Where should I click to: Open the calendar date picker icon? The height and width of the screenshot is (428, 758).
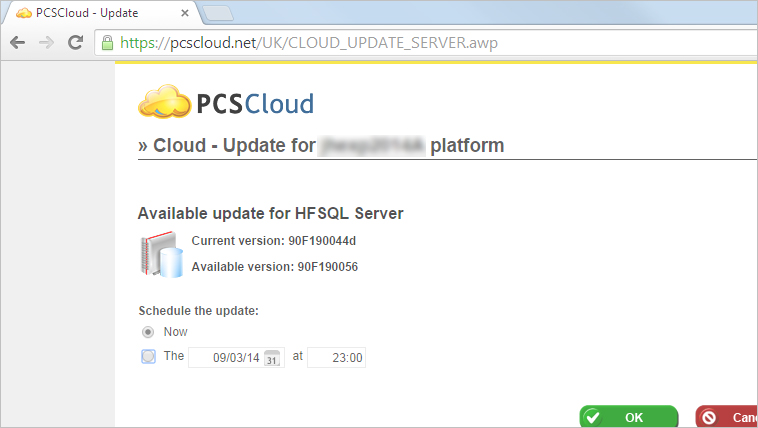(x=272, y=358)
